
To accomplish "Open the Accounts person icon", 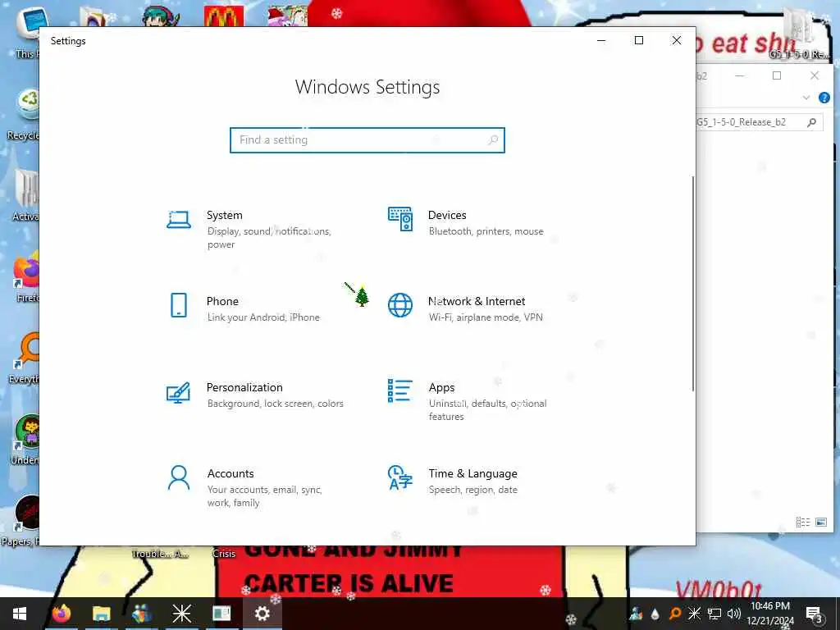I will 178,478.
